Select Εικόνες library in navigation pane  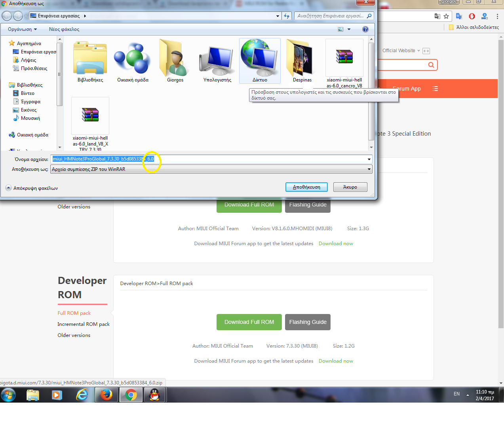point(25,110)
